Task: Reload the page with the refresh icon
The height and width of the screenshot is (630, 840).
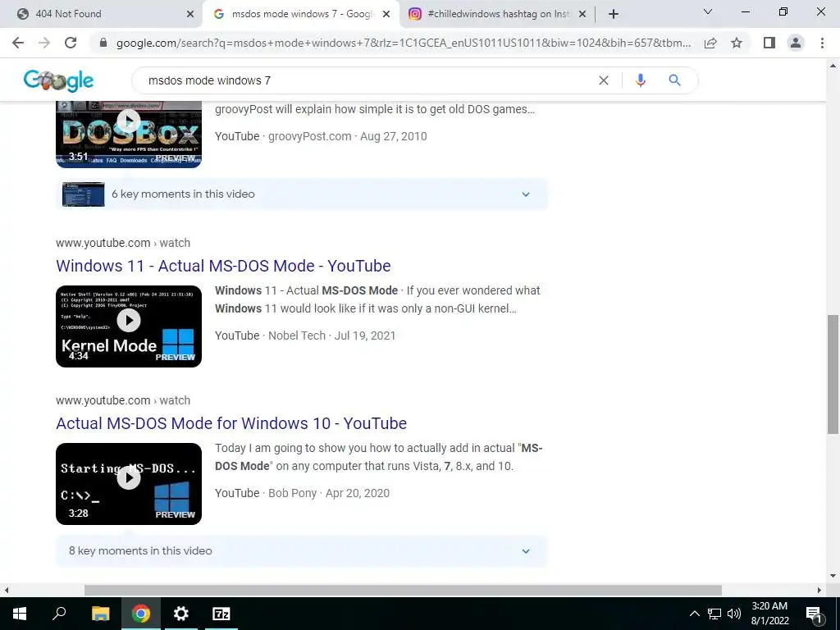Action: point(71,43)
